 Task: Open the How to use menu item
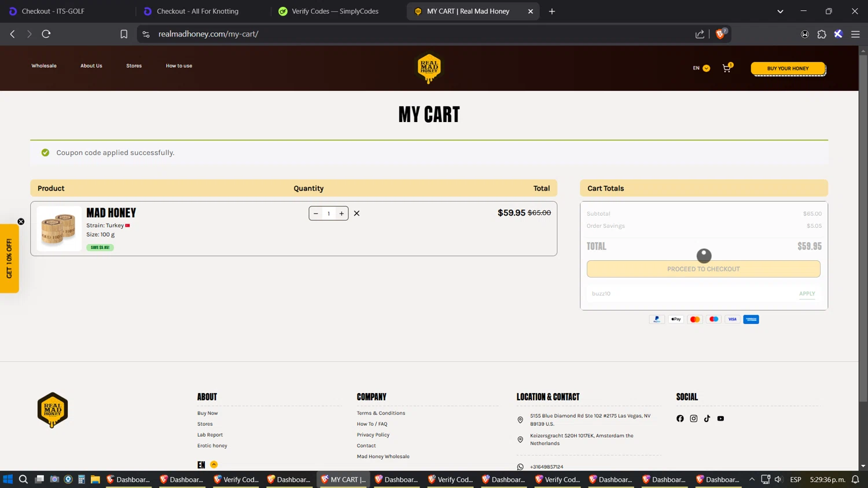(179, 66)
